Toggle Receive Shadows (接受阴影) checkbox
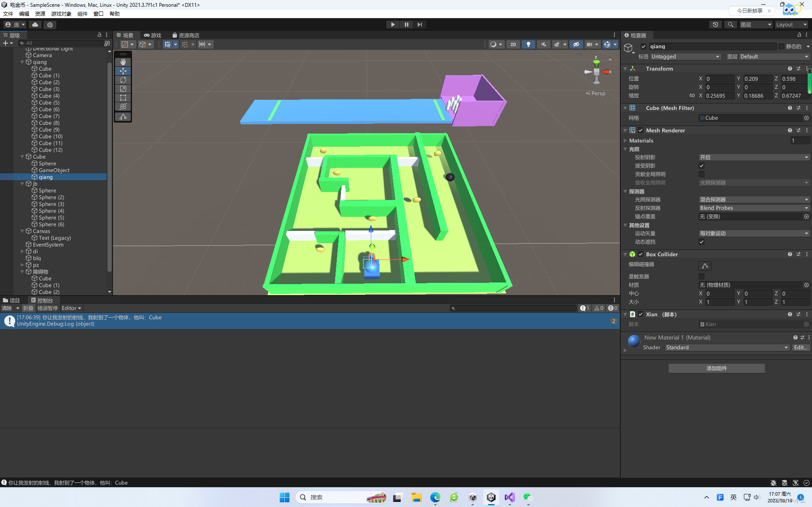Image resolution: width=812 pixels, height=507 pixels. point(702,166)
